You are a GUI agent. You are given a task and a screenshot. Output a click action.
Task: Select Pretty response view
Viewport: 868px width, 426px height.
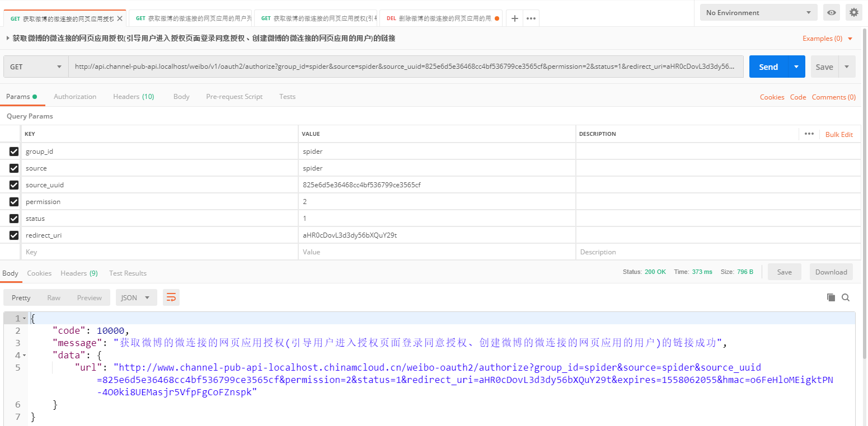pos(21,298)
